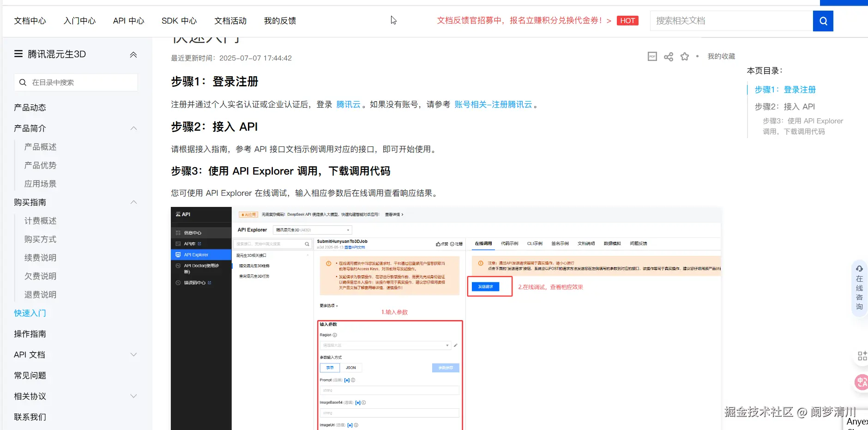The width and height of the screenshot is (868, 430).
Task: Select 欠费说明 in sidebar
Action: (40, 276)
